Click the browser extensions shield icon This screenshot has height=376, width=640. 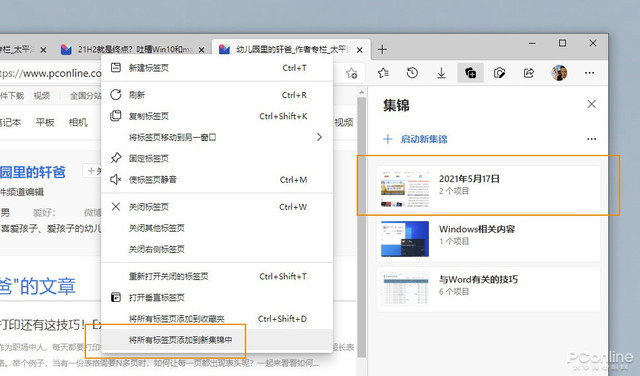pos(499,73)
